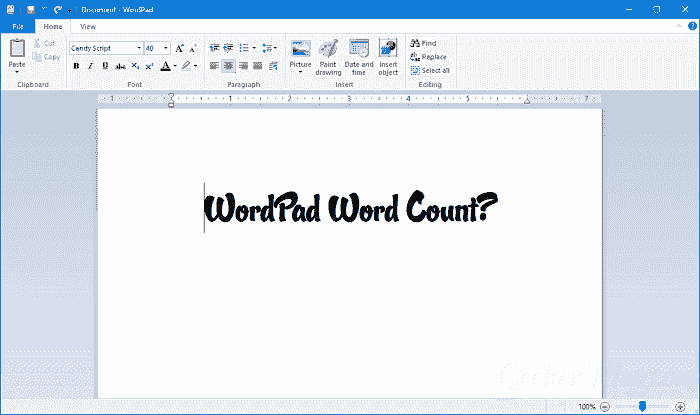This screenshot has width=700, height=415.
Task: Click Replace in Editing group
Action: point(429,57)
